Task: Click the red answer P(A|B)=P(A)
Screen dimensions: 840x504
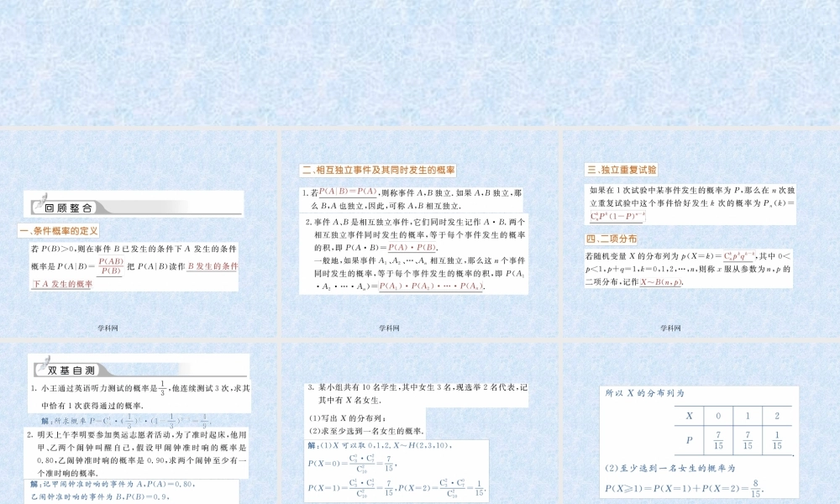Action: point(349,192)
